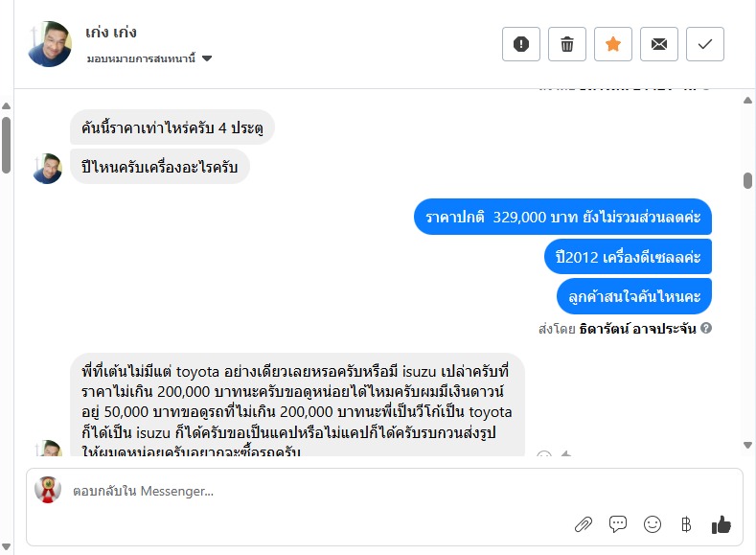Expand the มอบหมายการสนทนานี้ assignment dropdown
The image size is (756, 555).
(x=207, y=58)
